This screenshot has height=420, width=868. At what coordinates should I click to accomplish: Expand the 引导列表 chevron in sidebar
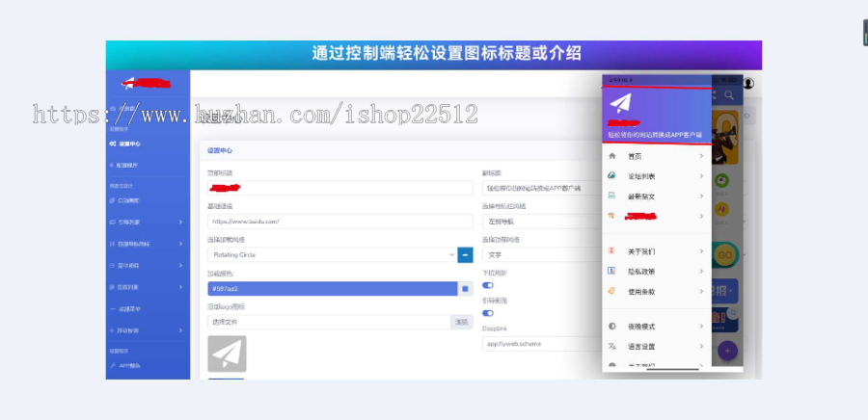click(180, 223)
